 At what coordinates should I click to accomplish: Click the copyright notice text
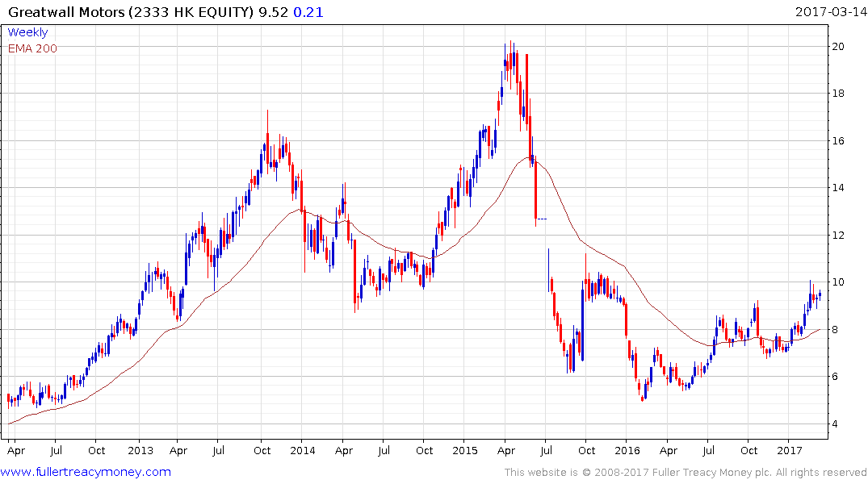686,473
